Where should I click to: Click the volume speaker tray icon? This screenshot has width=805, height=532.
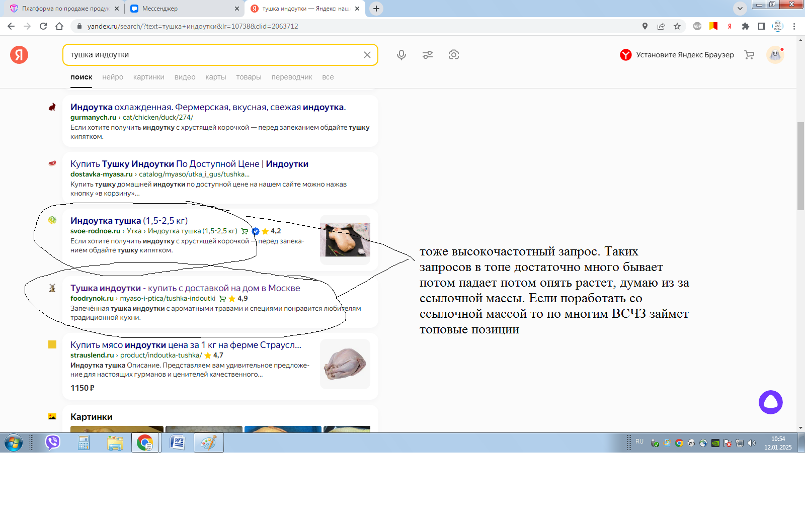tap(752, 443)
